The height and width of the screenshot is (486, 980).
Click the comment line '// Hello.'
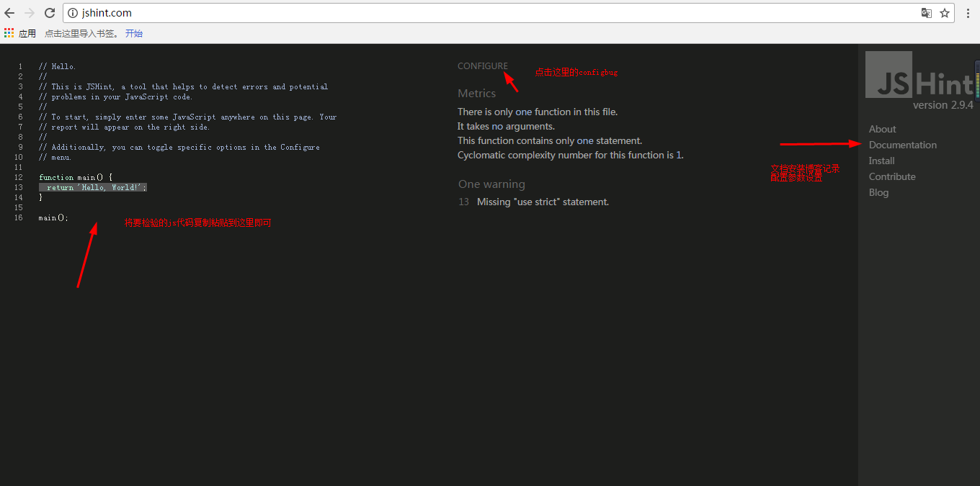(57, 66)
